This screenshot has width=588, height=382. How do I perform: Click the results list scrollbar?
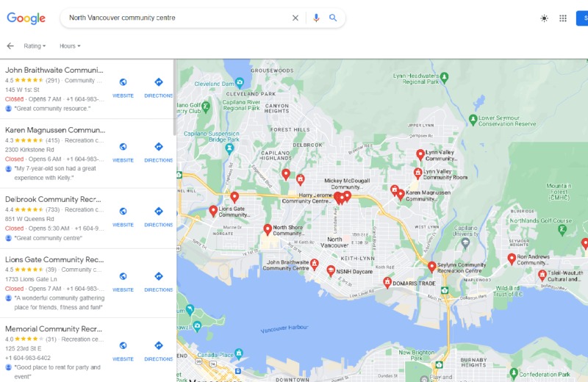174,98
